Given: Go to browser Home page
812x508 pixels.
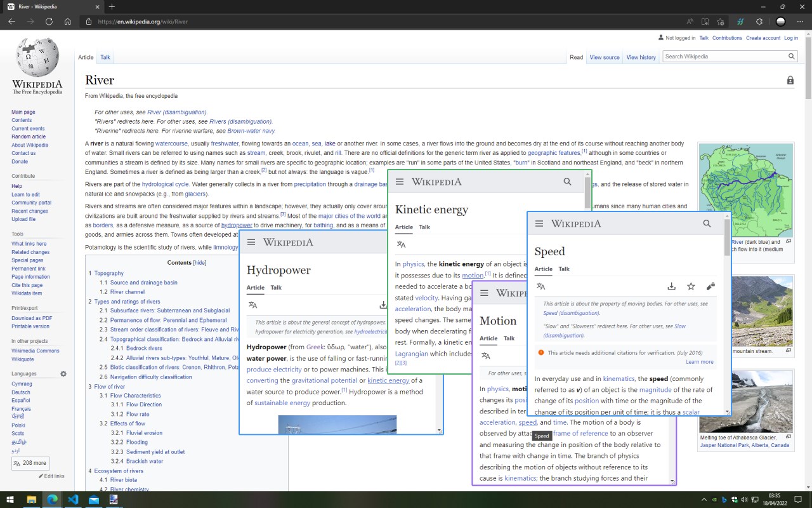Looking at the screenshot, I should pyautogui.click(x=68, y=22).
